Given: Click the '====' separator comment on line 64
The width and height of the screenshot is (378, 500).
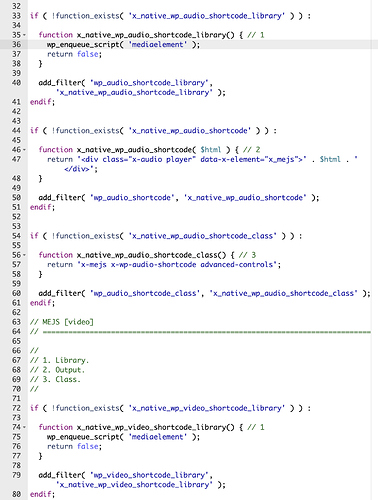Looking at the screenshot, I should 200,332.
